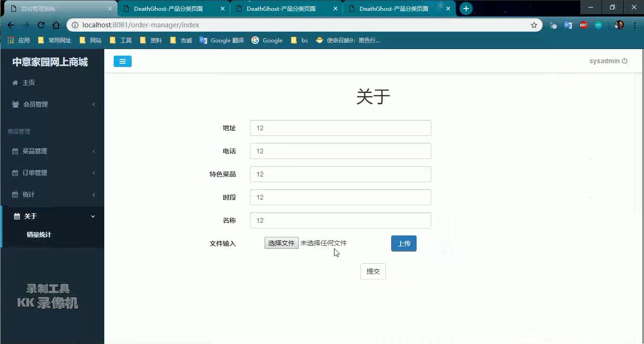
Task: Focus the 时段 input field
Action: [x=341, y=197]
